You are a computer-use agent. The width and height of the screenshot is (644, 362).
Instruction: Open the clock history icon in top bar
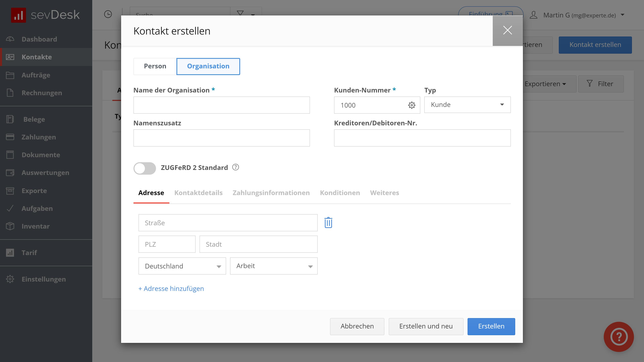108,14
